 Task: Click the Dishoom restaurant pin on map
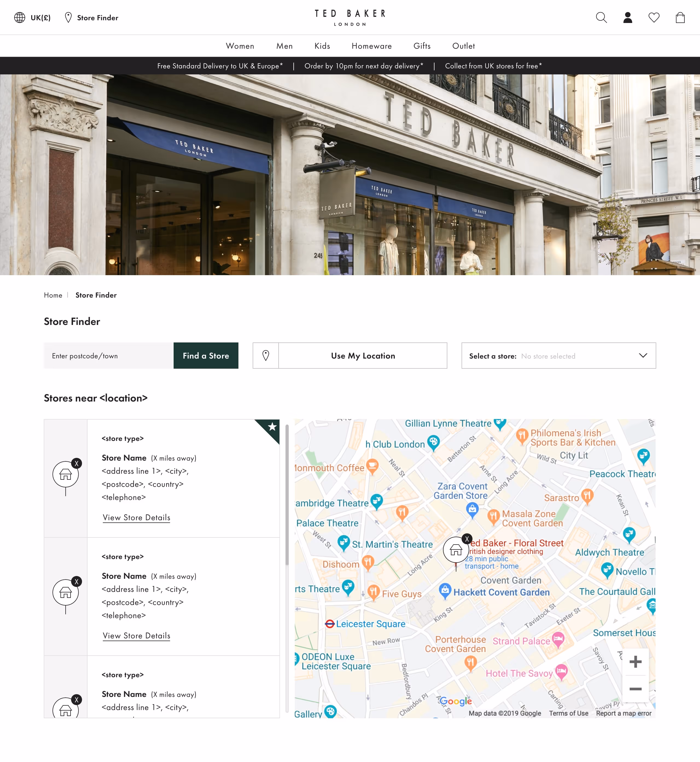pyautogui.click(x=368, y=562)
